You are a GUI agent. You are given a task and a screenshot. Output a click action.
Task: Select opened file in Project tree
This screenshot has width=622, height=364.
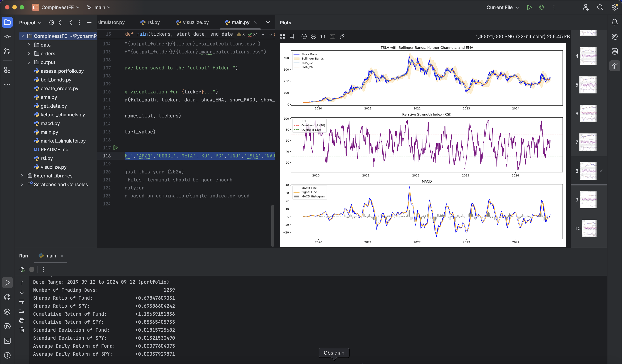[51, 23]
